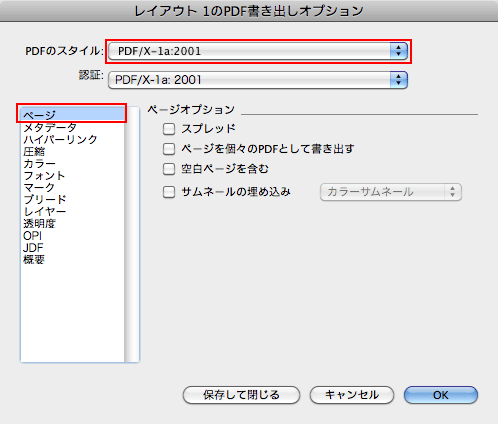Click the キャンセル button
This screenshot has width=498, height=424.
pos(352,395)
